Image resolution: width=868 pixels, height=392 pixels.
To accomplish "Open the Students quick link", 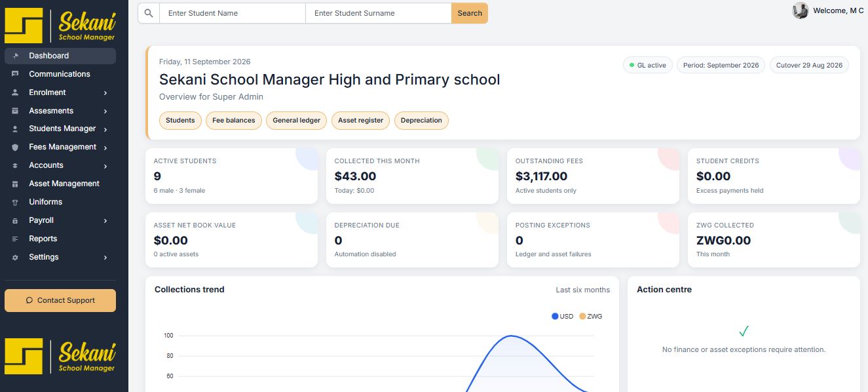I will (180, 121).
